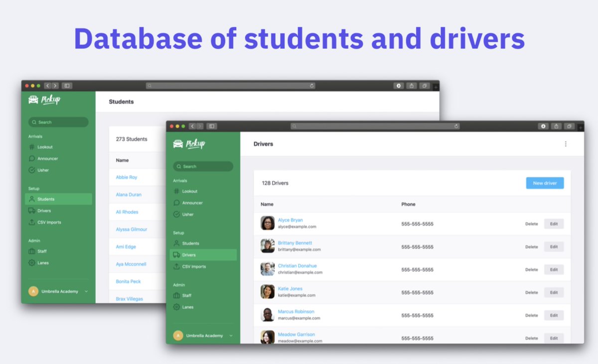
Task: Open student Abbie Roy in Students window
Action: tap(127, 177)
